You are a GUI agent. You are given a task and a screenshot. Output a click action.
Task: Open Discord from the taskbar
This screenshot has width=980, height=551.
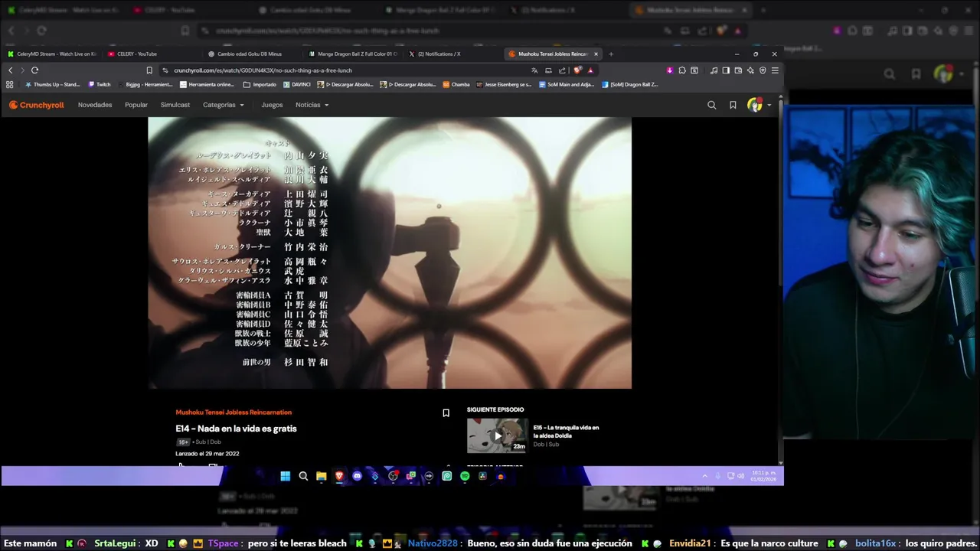coord(357,476)
